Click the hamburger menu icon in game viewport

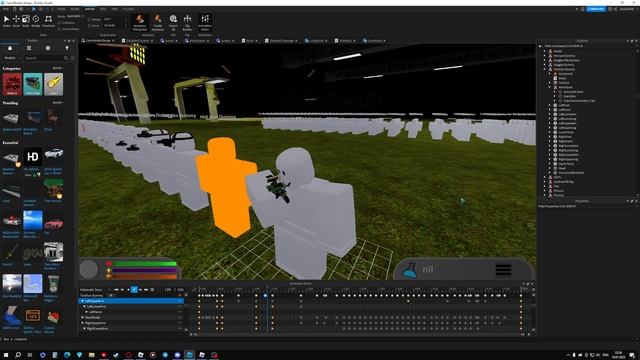click(x=503, y=270)
